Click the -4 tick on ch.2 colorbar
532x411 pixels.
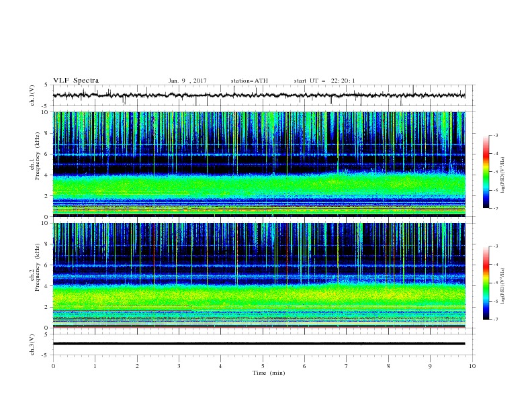pyautogui.click(x=495, y=265)
